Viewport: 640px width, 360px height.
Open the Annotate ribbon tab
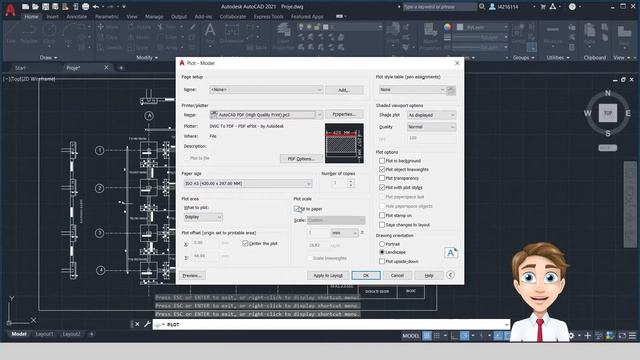(x=77, y=17)
